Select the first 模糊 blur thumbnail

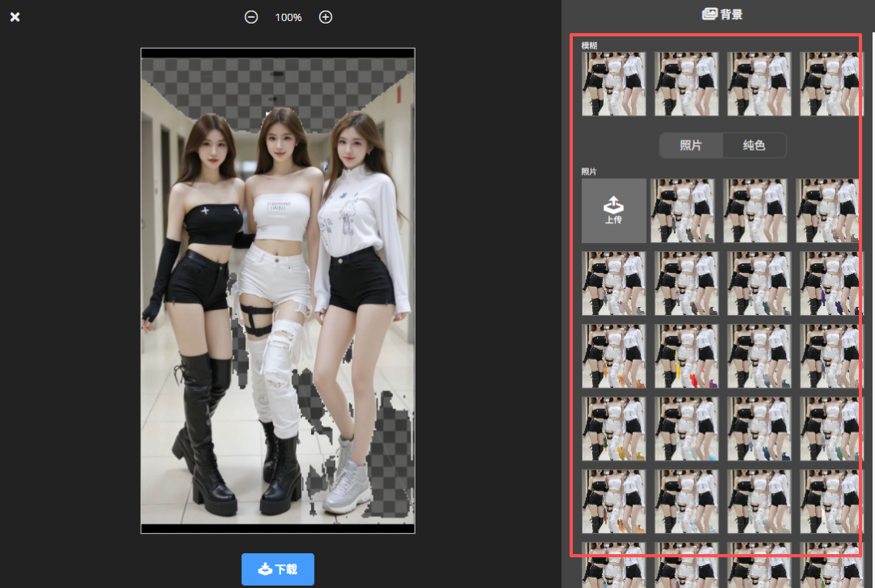614,83
